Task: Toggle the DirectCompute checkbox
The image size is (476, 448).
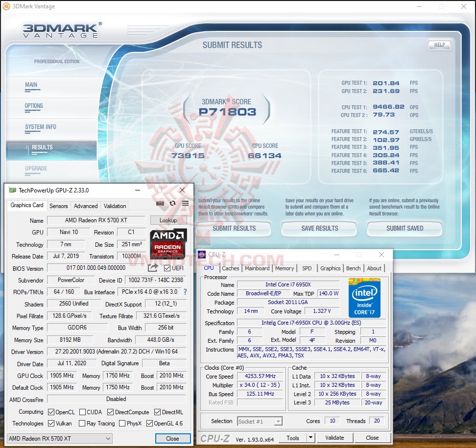Action: coord(111,412)
